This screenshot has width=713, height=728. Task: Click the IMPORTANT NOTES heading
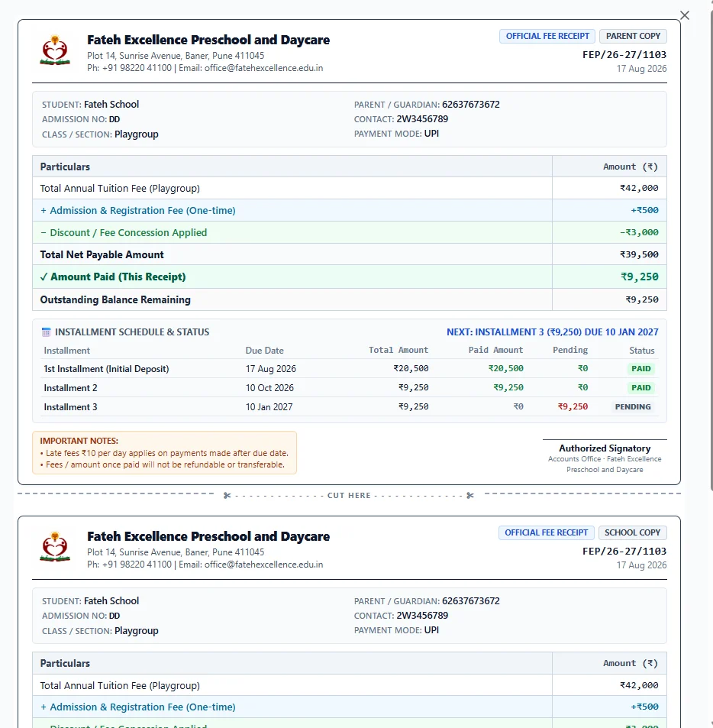[x=79, y=441]
